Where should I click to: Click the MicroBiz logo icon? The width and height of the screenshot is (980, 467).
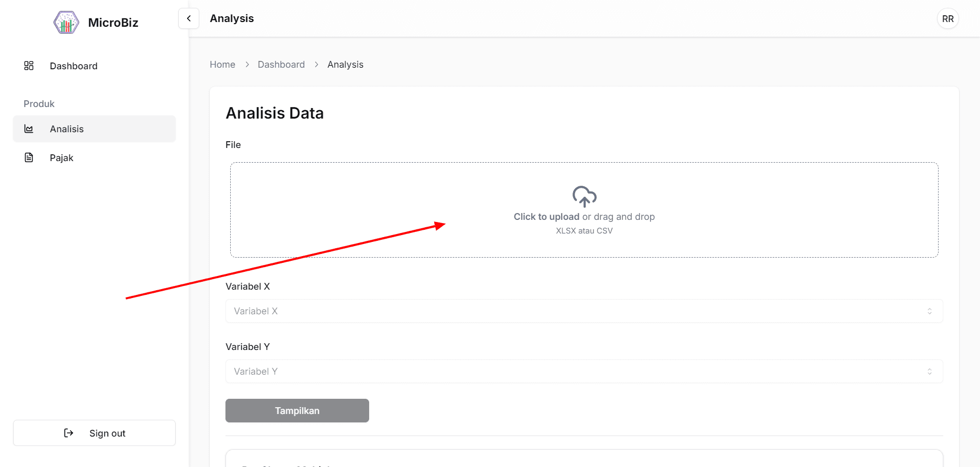pos(66,23)
